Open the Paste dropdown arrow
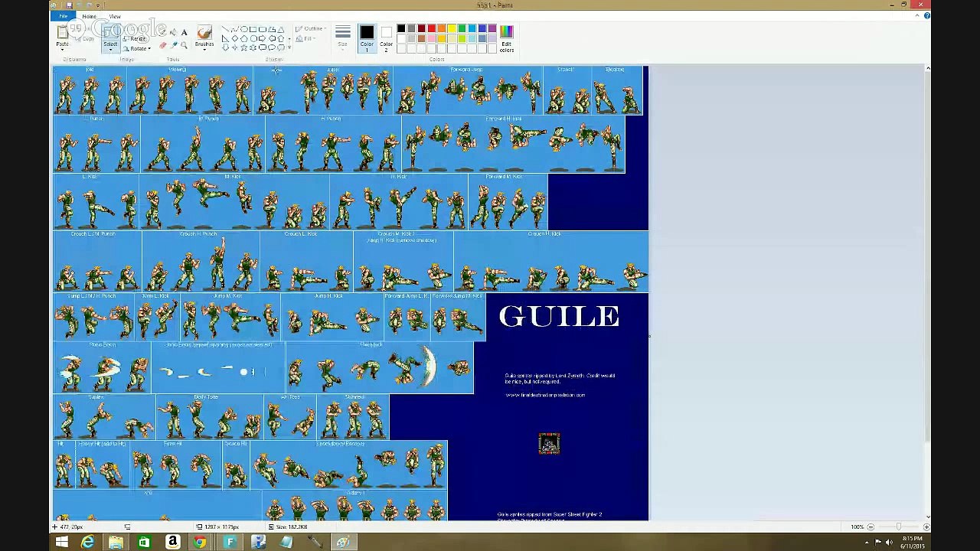 click(x=62, y=50)
